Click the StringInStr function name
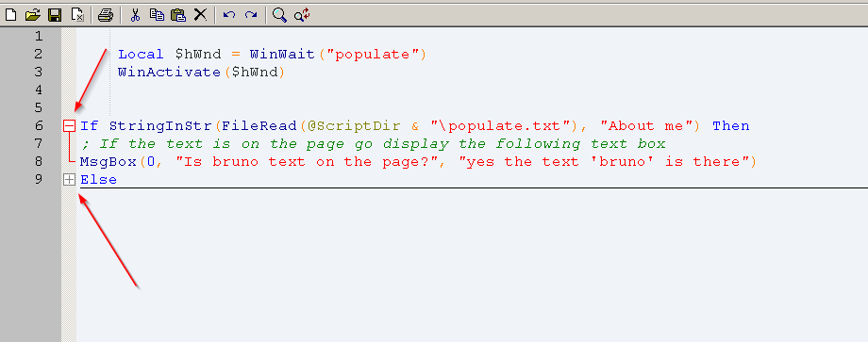868x342 pixels. click(160, 126)
